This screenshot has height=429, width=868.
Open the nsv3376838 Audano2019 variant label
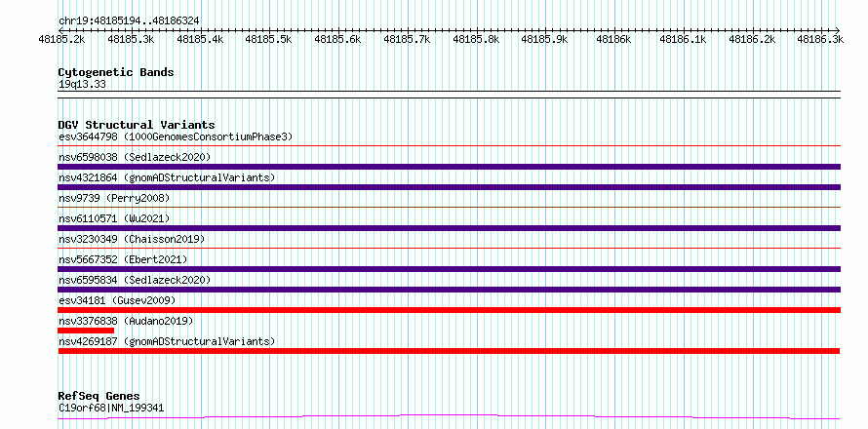(126, 321)
